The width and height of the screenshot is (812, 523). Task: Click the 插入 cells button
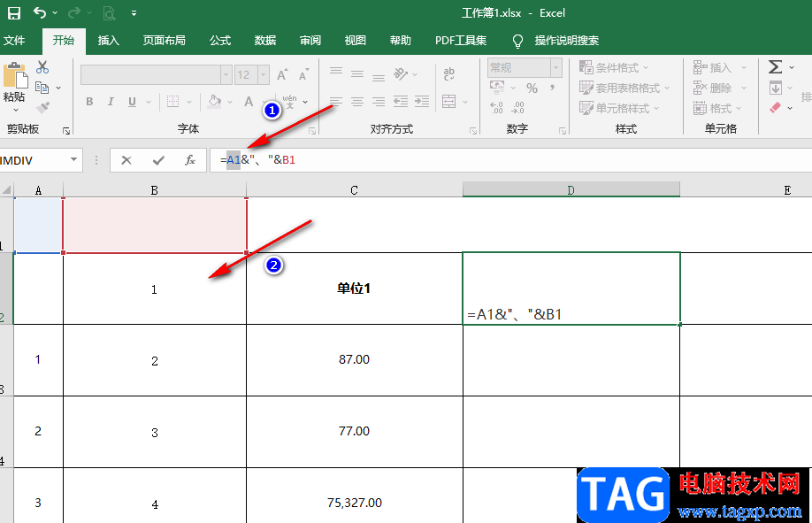[x=713, y=67]
